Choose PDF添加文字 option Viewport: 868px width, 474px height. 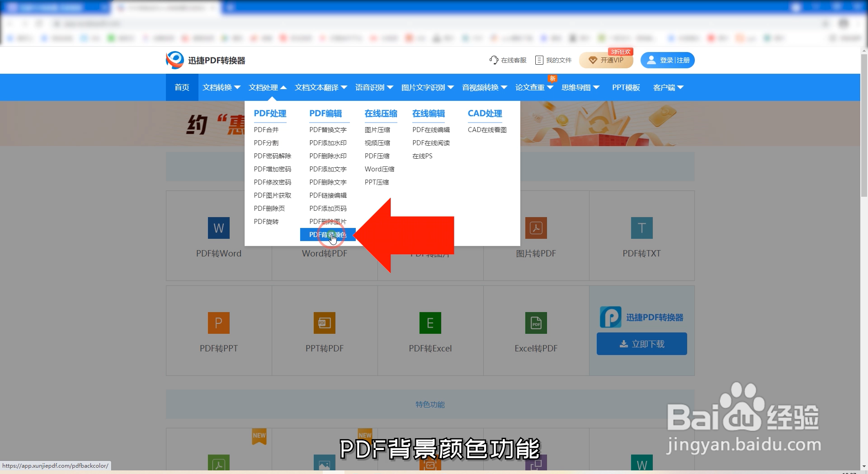[328, 169]
